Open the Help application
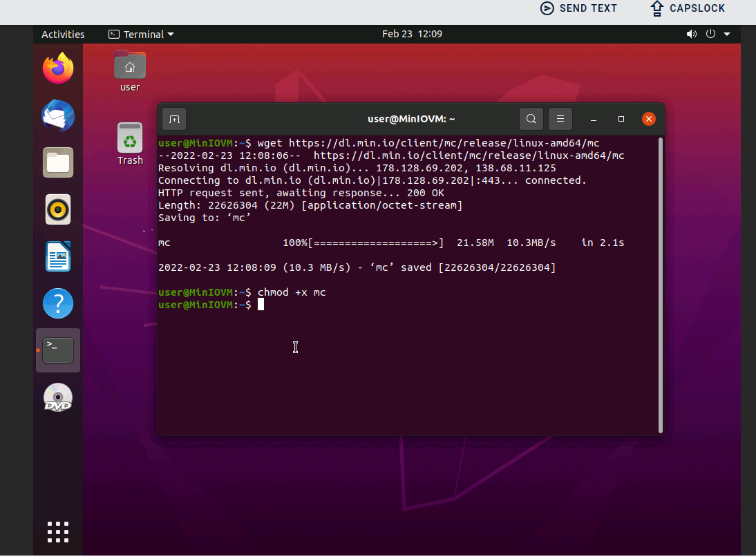Viewport: 756px width, 559px height. coord(58,303)
